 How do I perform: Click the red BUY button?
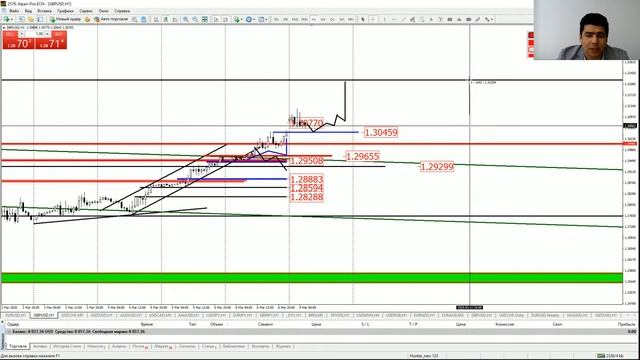(51, 40)
